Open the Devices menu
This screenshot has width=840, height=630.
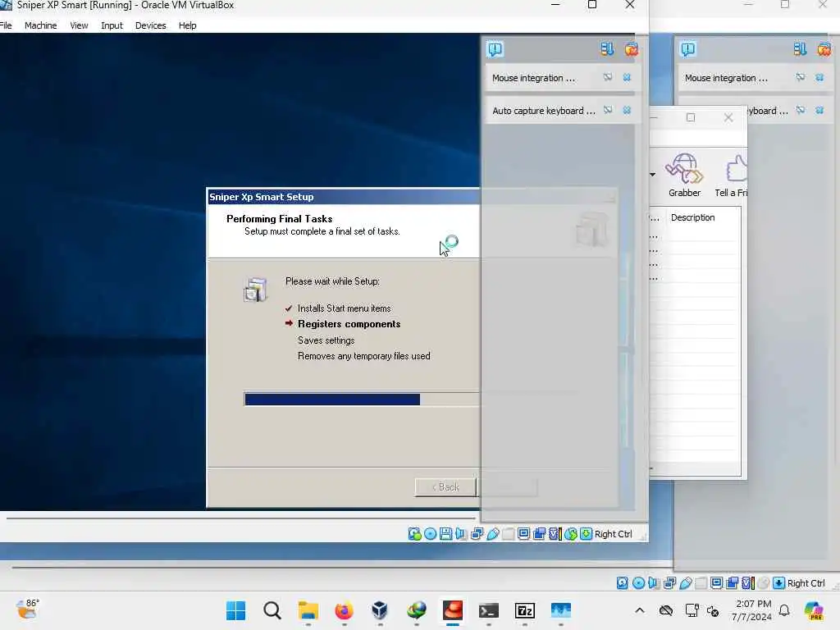point(151,25)
